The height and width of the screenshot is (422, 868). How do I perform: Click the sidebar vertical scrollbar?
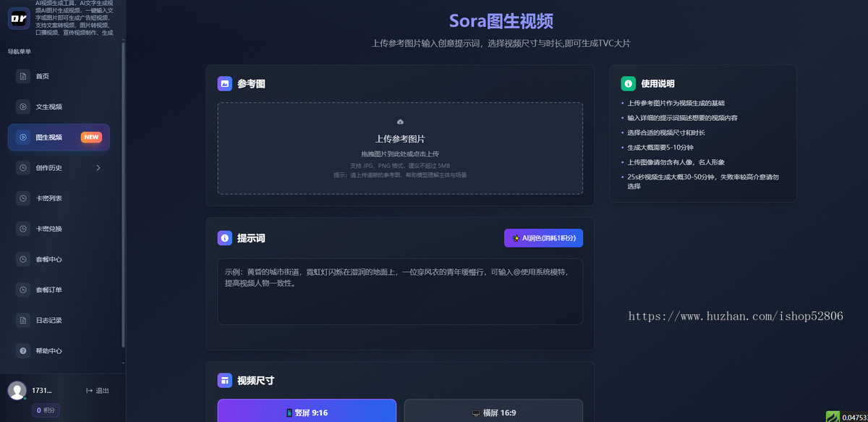[123, 195]
